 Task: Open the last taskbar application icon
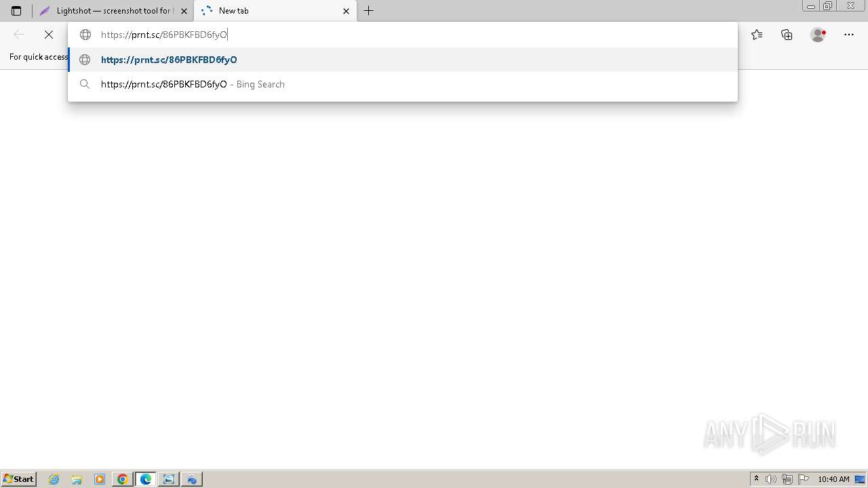[x=192, y=479]
